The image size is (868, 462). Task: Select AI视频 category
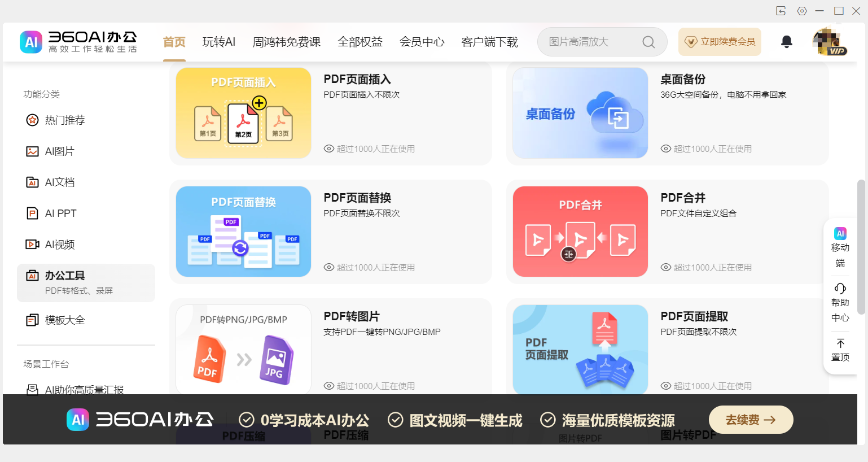[86, 244]
